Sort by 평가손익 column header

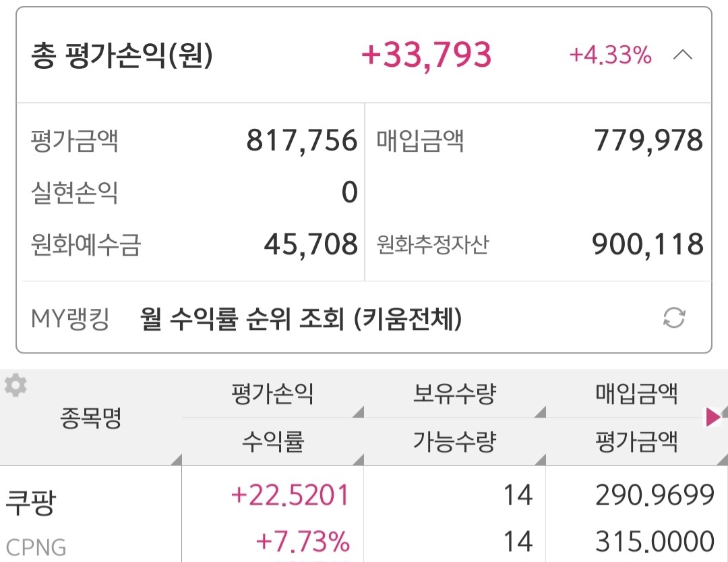point(272,393)
